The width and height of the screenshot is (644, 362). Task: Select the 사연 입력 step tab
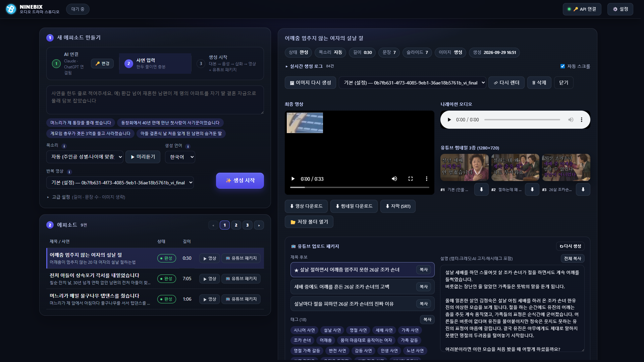point(155,63)
